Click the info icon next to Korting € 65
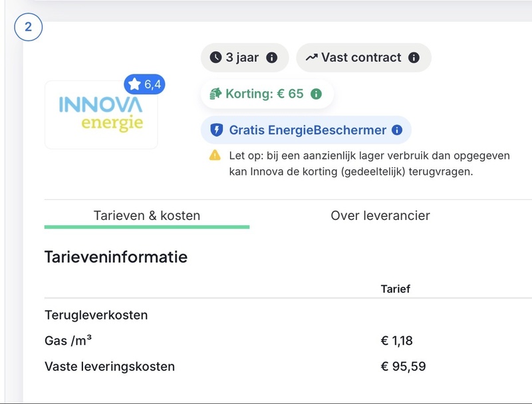This screenshot has height=404, width=532. (x=316, y=94)
